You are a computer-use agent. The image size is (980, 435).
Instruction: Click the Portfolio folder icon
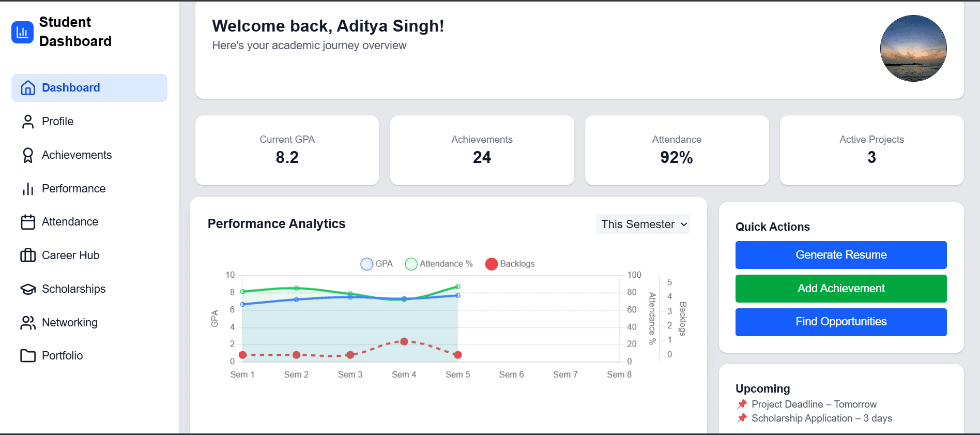pos(28,356)
